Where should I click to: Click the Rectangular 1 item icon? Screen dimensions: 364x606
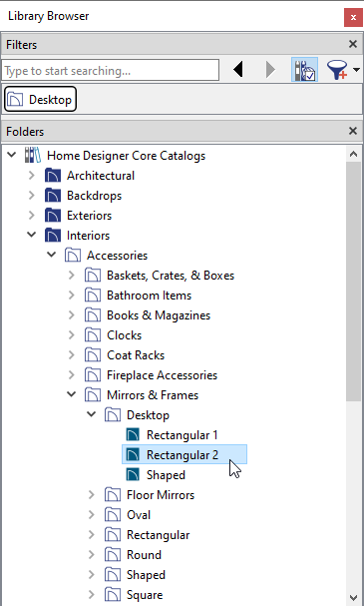[x=133, y=435]
